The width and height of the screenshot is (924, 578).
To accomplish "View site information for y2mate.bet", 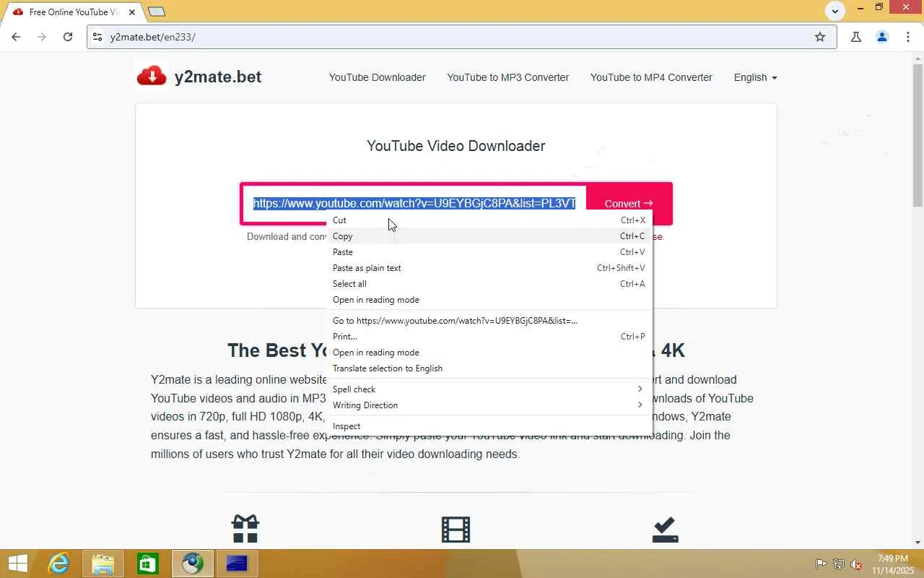I will tap(97, 37).
